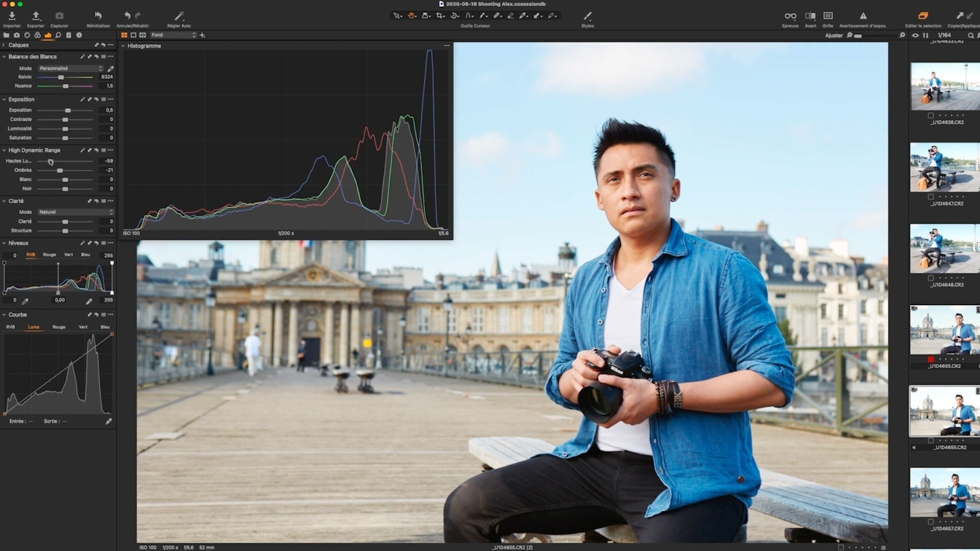The image size is (980, 551).
Task: Tick the checkbox under thumbnail _U1D4647.CR2
Action: click(x=930, y=197)
